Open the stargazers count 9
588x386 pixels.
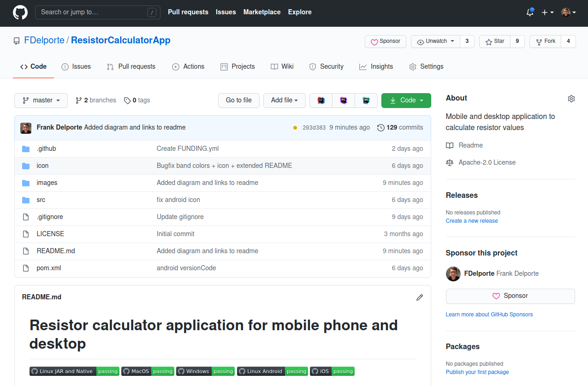[517, 42]
